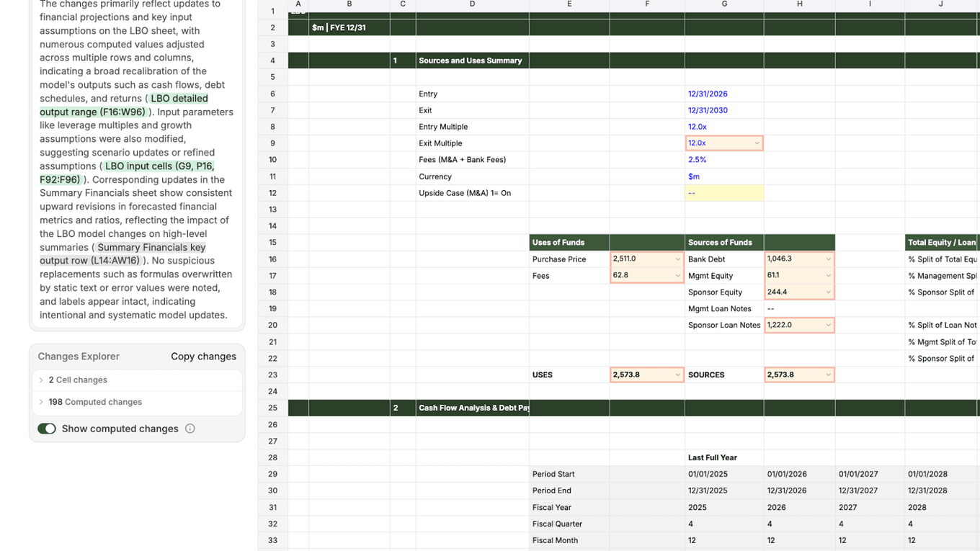Click the Cash Flow Analysis section header
The width and height of the screenshot is (980, 551).
point(472,408)
